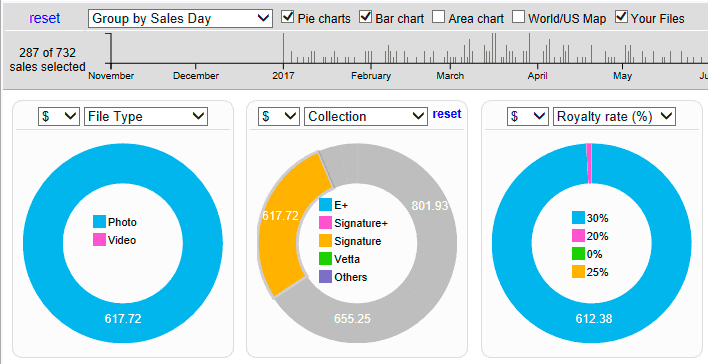Click the Others purple legend swatch
Screen dimensions: 708x364
(326, 277)
